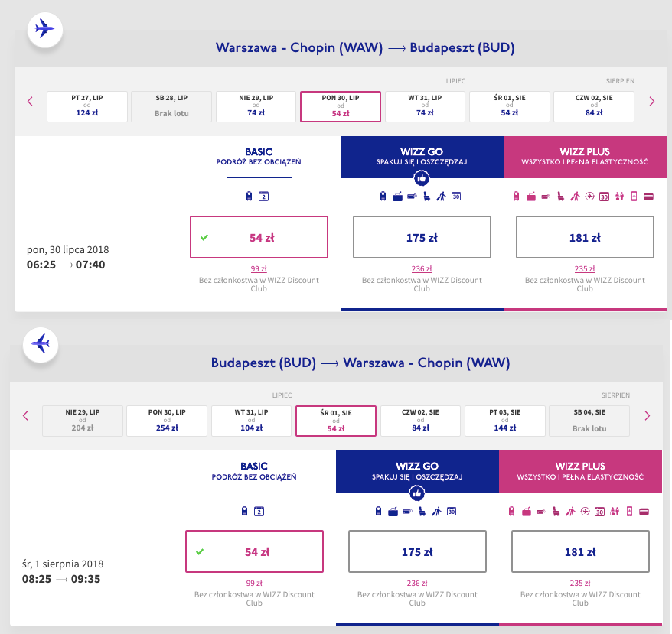
Task: Choose return date CZW 02, SIE
Action: point(420,421)
